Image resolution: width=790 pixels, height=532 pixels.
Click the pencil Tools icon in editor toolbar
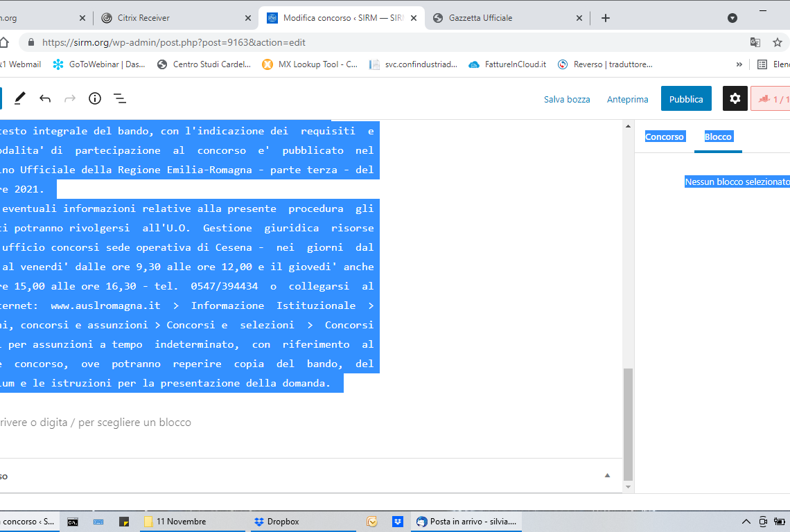click(20, 98)
